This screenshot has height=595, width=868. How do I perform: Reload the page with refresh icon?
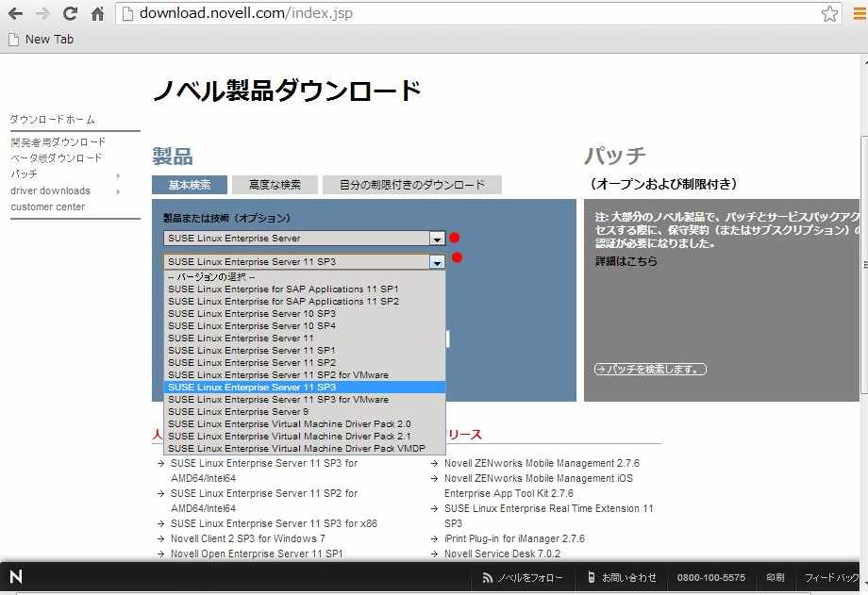(x=70, y=13)
